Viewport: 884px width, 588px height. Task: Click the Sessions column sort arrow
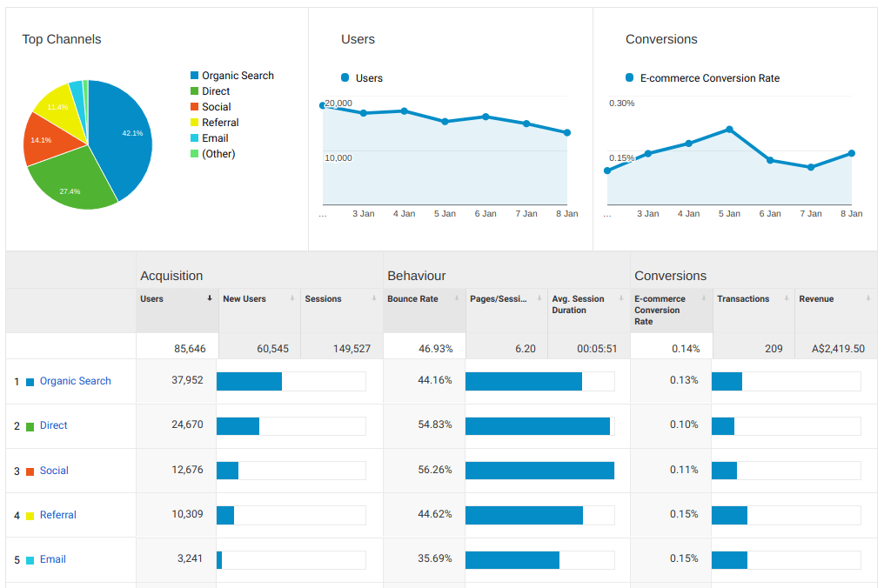(374, 298)
